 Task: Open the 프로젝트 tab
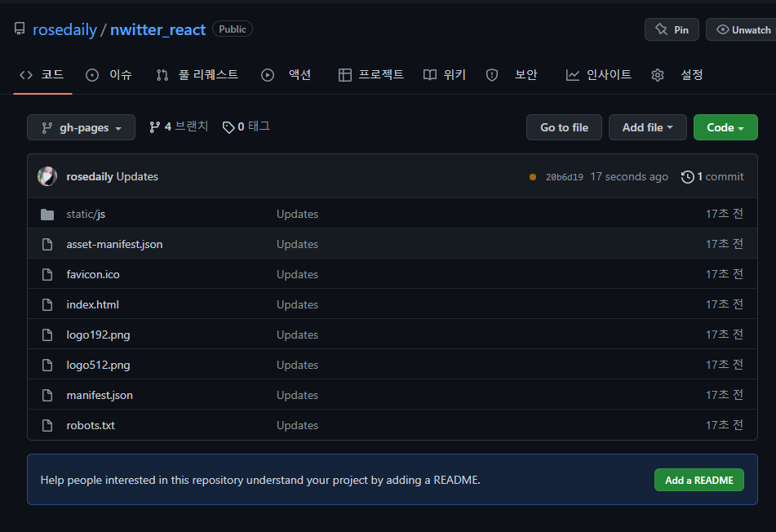tap(371, 75)
